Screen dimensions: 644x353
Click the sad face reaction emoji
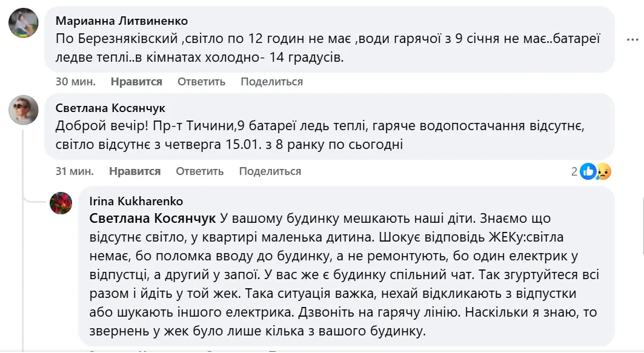[x=603, y=172]
